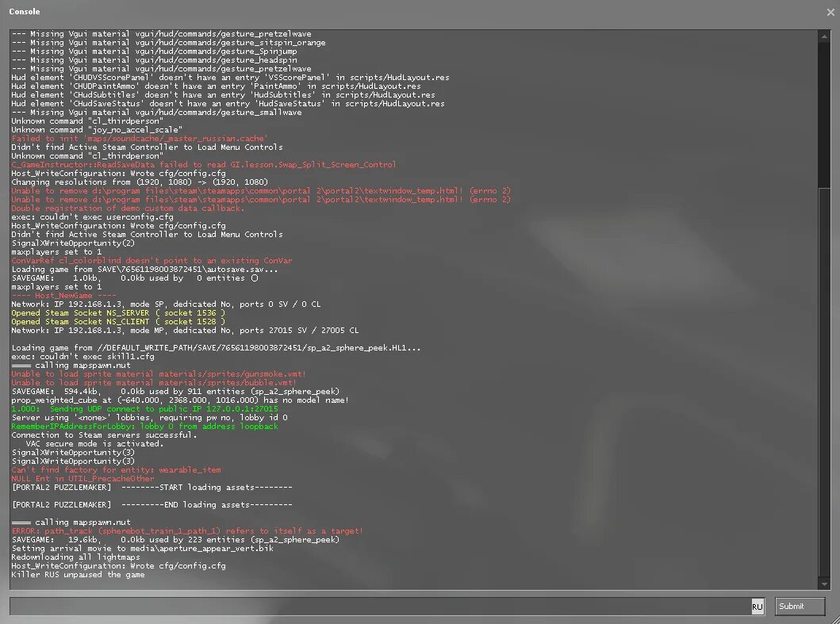Close the Console window
The width and height of the screenshot is (840, 624).
pos(830,12)
